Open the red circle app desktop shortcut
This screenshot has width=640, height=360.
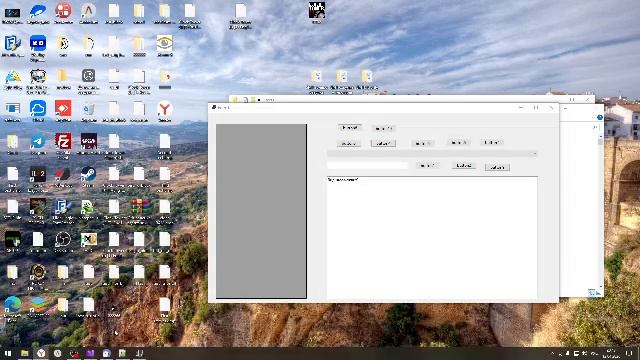[63, 11]
